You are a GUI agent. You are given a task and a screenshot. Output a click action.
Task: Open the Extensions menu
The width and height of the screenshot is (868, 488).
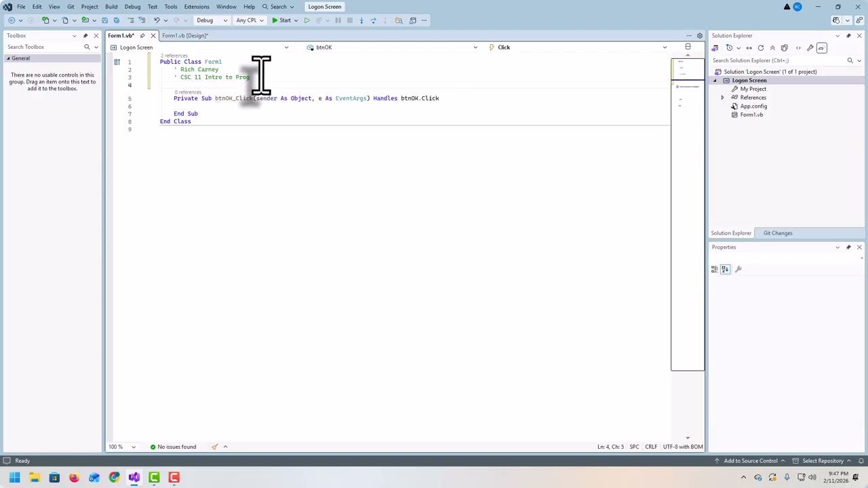pyautogui.click(x=197, y=7)
